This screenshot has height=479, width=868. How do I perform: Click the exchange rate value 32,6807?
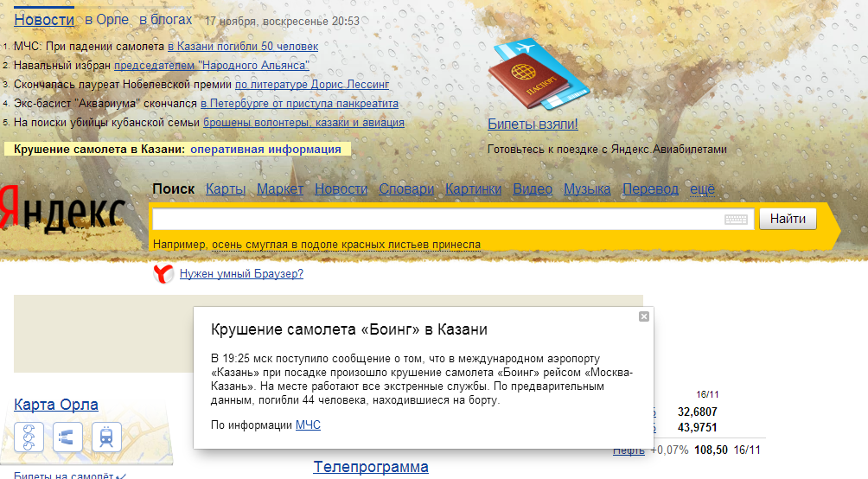(698, 412)
